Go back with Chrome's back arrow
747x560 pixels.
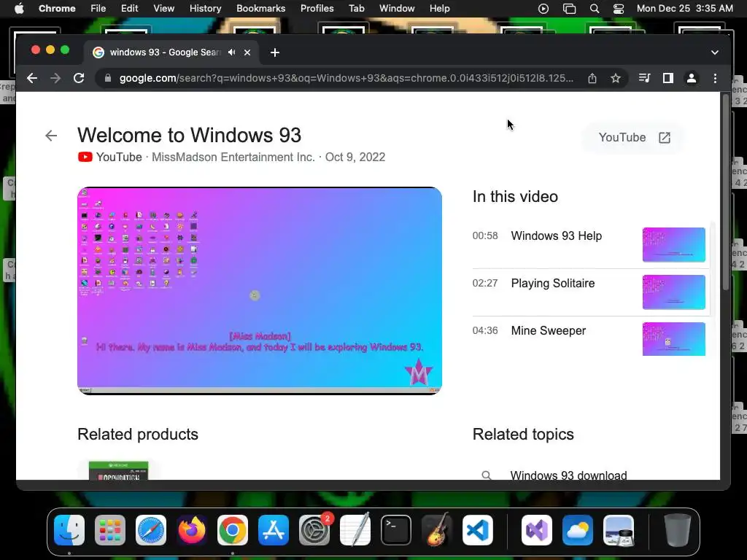click(x=32, y=78)
